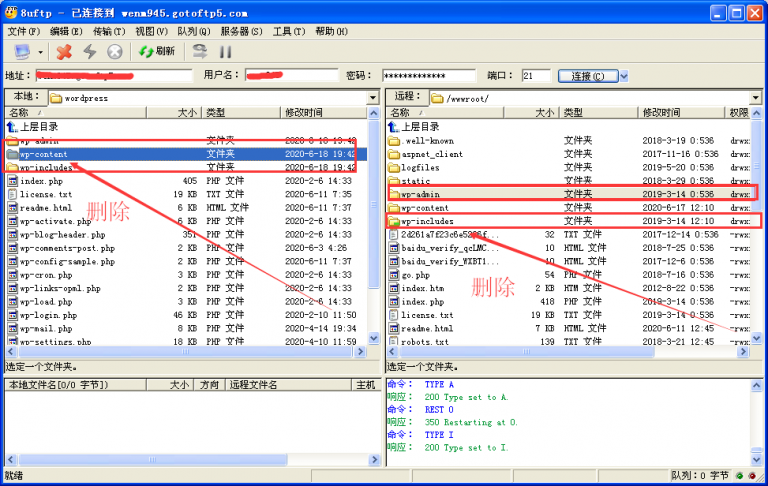This screenshot has height=486, width=768.
Task: Select the local wp-content folder
Action: click(43, 154)
